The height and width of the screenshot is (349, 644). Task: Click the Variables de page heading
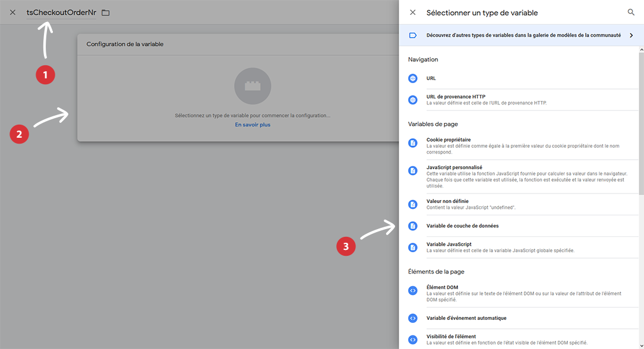(433, 124)
